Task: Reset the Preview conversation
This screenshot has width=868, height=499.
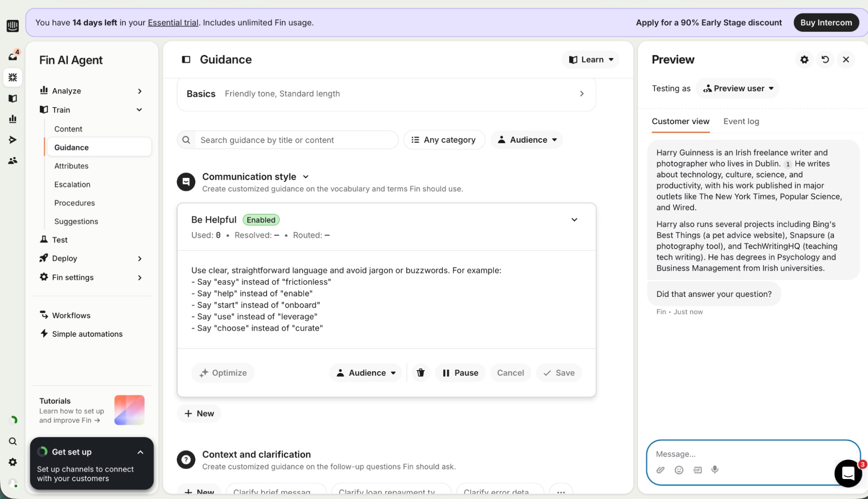Action: point(825,59)
